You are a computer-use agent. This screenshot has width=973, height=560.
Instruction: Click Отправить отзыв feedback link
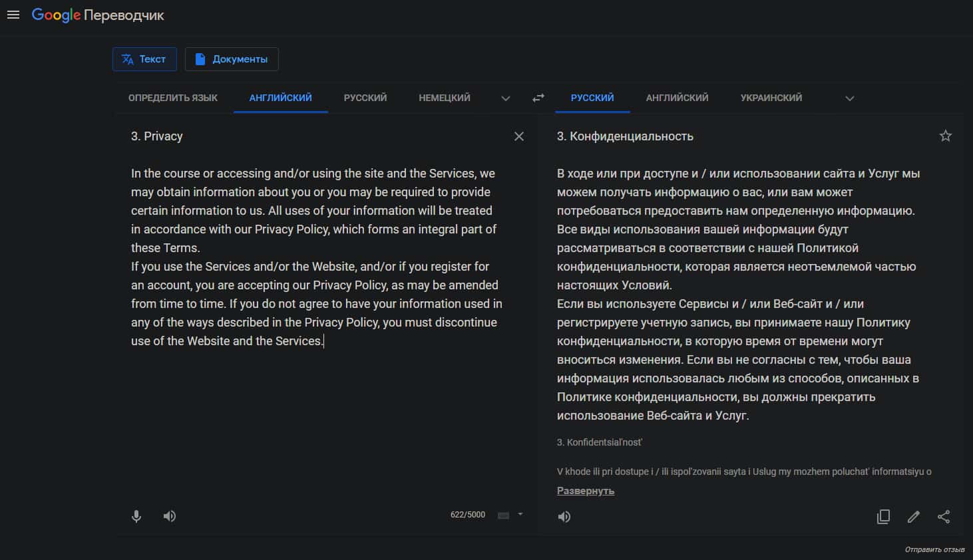934,549
